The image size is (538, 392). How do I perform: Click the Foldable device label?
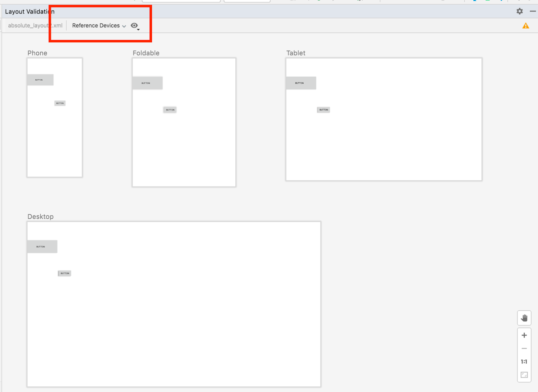146,53
